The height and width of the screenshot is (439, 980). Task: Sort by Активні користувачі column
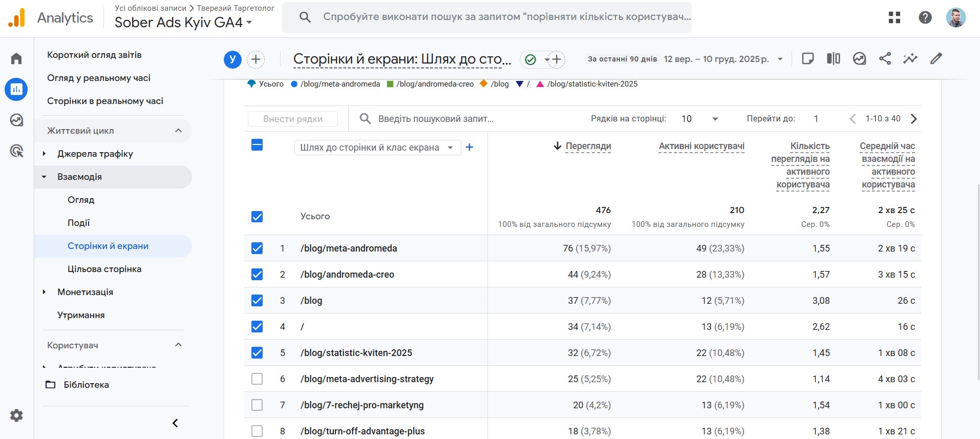(701, 146)
